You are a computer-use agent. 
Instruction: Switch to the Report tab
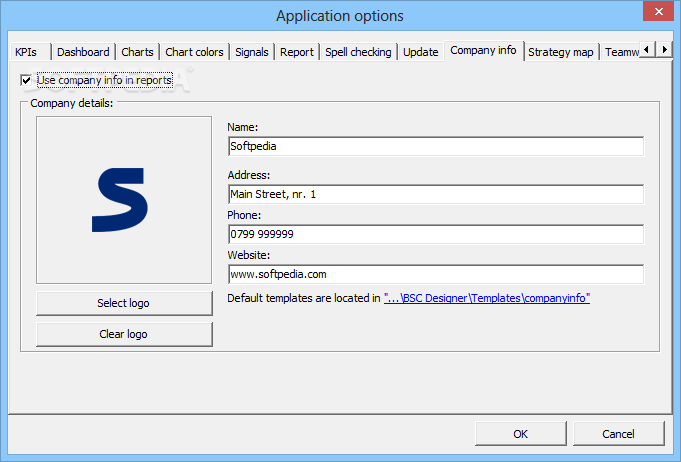(297, 52)
